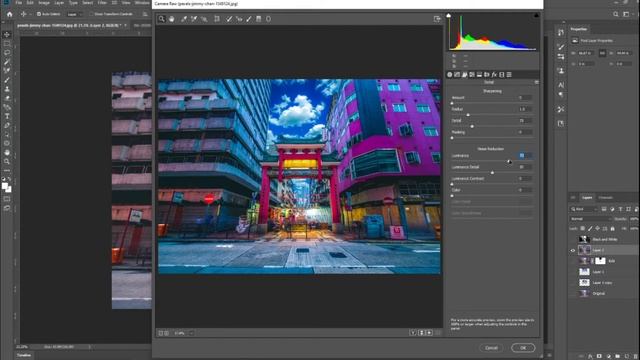Select the Rectangular Marquee tool

[7, 44]
